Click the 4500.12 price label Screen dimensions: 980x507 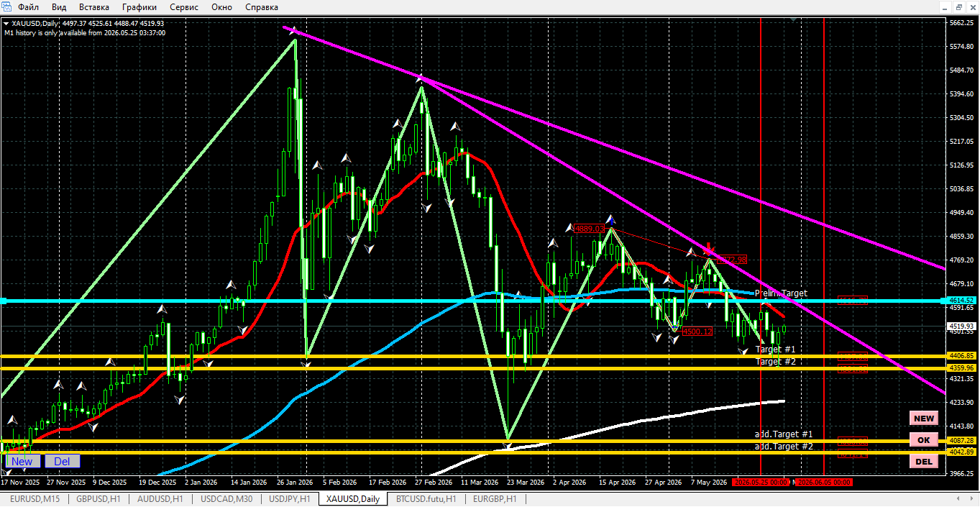[697, 332]
